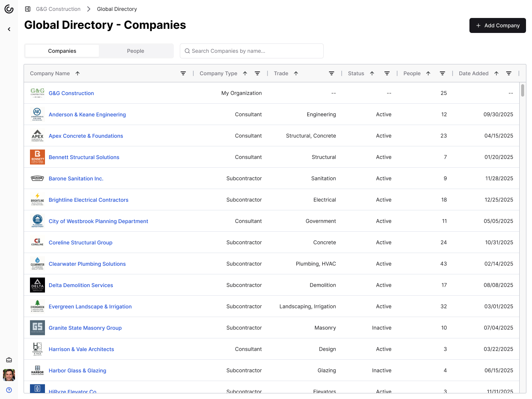Open the Company Type filter dropdown
Viewport: 532px width, 399px height.
click(x=257, y=73)
